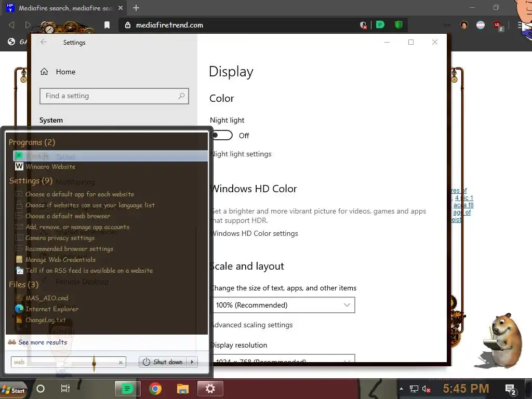Viewport: 532px width, 399px height.
Task: Close the Mediafire search tab
Action: pyautogui.click(x=121, y=8)
